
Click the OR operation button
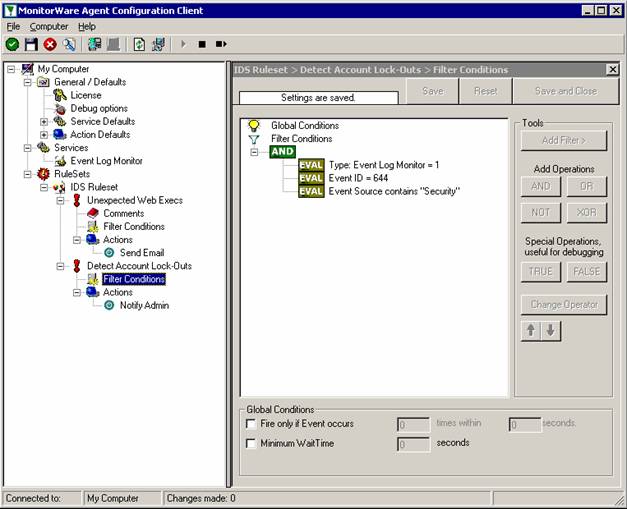(587, 186)
